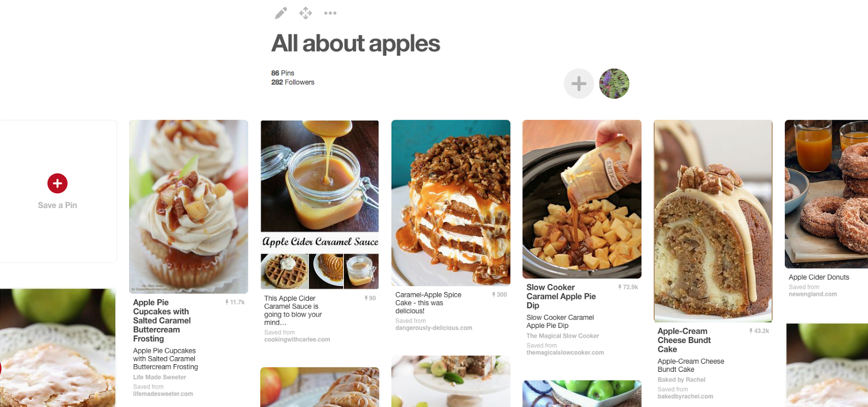Click the gray plus invite collaborator button

[579, 83]
